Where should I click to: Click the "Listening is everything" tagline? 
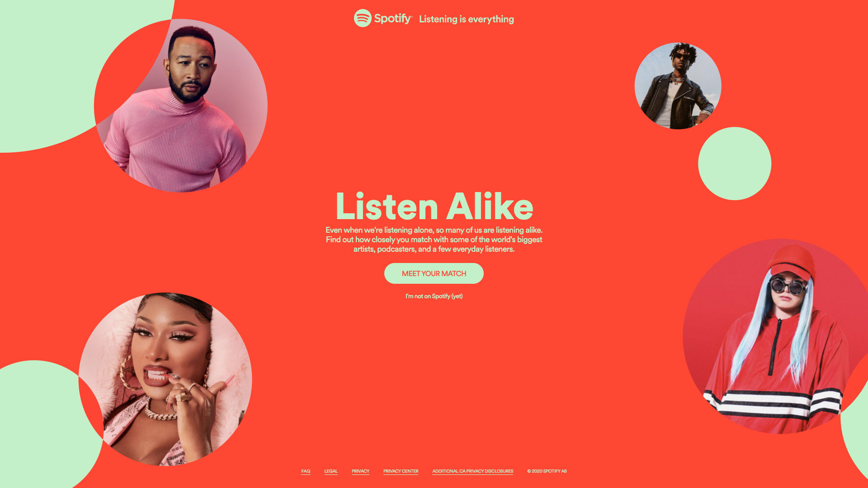point(466,19)
